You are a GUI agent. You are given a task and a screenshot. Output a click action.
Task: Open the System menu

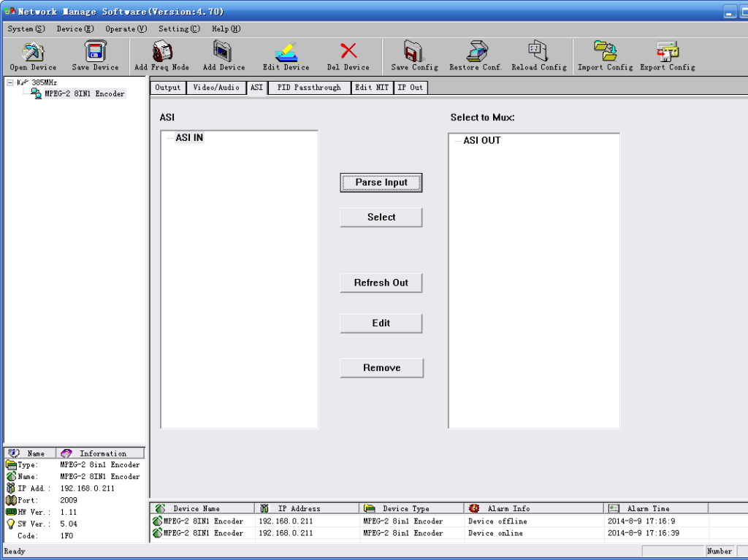point(26,28)
